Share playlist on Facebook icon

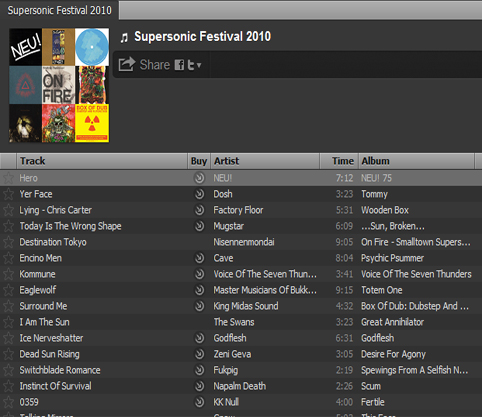pos(179,65)
